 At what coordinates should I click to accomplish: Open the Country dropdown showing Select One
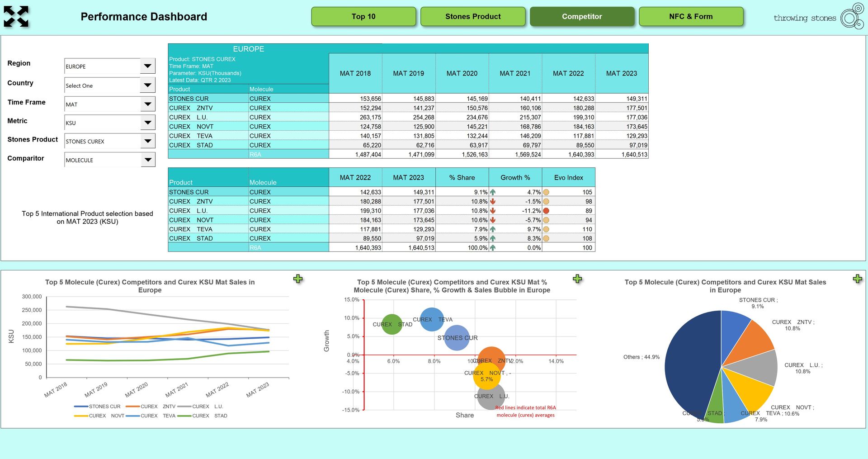(147, 85)
